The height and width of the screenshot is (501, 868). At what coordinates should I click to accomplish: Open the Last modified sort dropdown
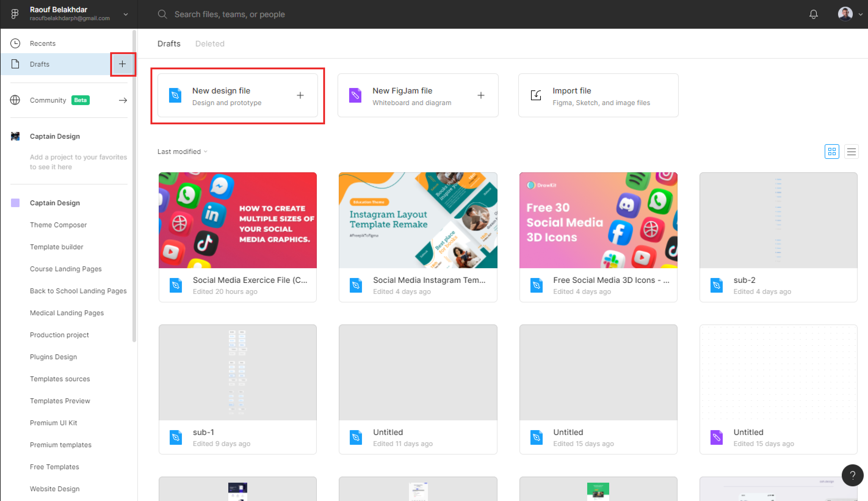[x=182, y=152]
